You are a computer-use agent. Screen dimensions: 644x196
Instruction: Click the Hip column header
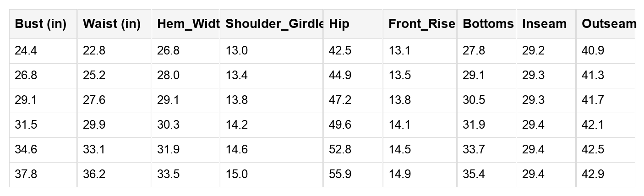pyautogui.click(x=339, y=24)
